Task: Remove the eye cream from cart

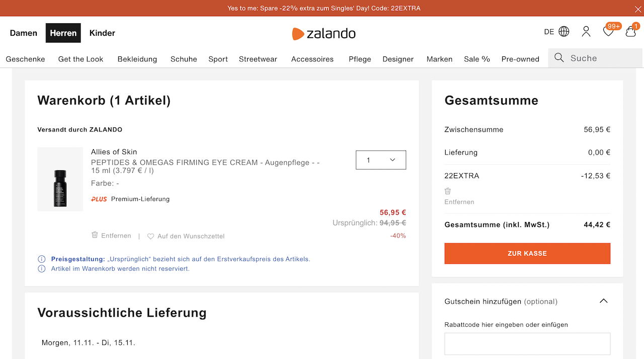Action: point(111,236)
